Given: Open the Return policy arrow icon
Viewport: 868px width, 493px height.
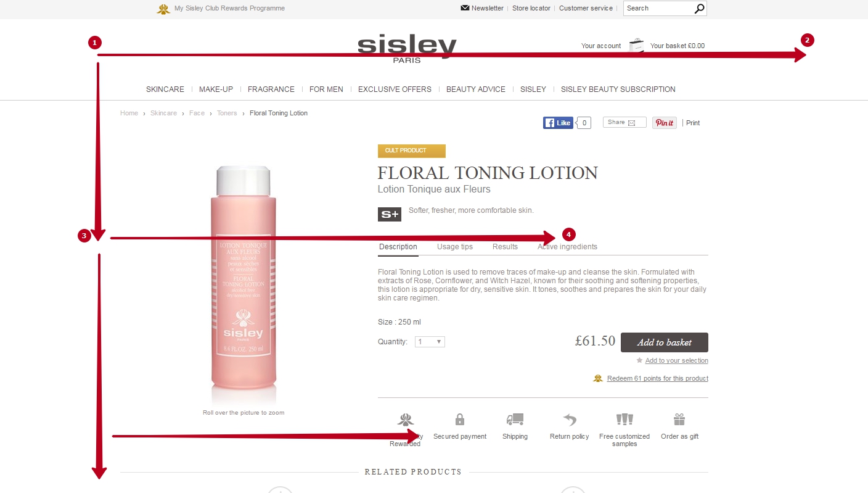Looking at the screenshot, I should pyautogui.click(x=570, y=420).
